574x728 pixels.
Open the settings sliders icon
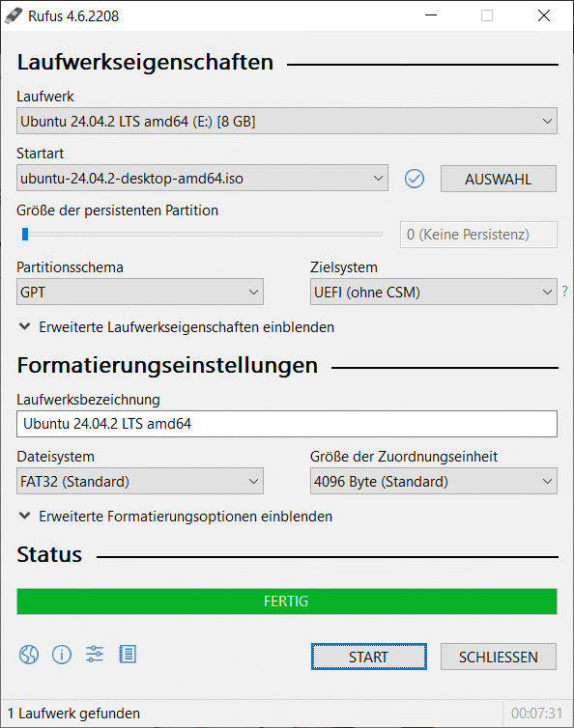click(95, 655)
